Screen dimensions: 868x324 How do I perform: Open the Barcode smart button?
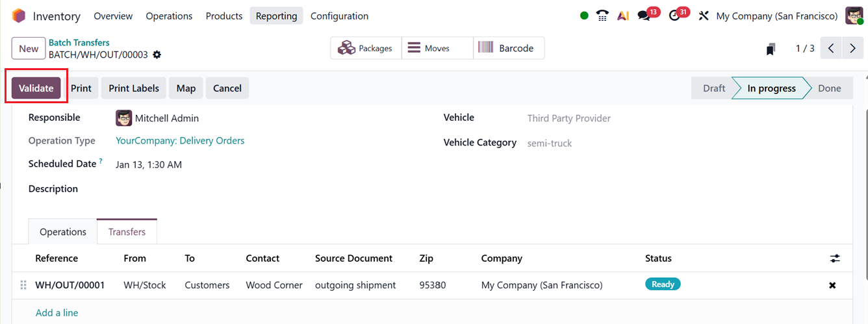(508, 48)
